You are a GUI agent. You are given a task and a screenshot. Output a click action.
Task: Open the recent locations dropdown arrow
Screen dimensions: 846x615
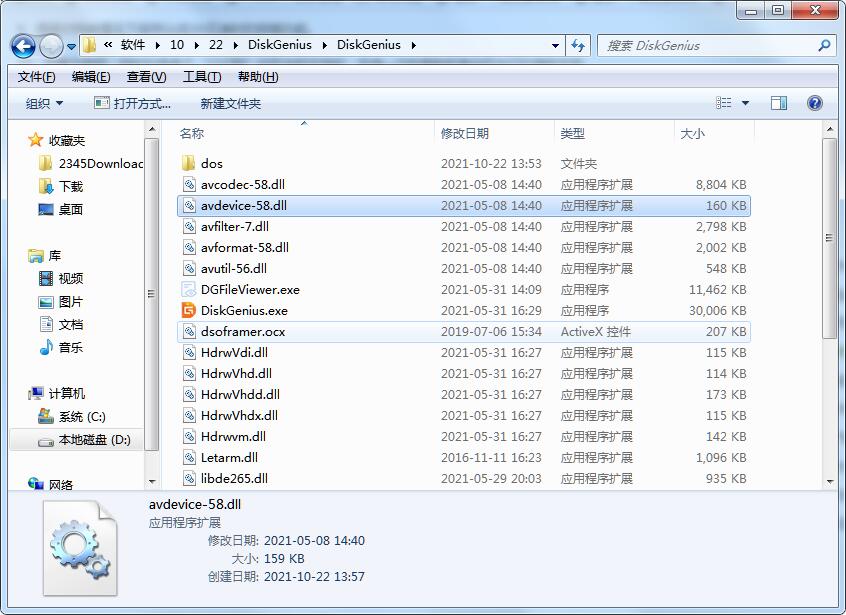[71, 47]
